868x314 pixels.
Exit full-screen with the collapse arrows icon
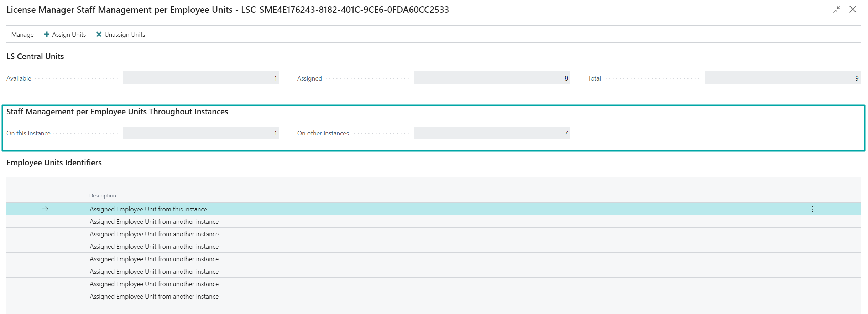837,9
